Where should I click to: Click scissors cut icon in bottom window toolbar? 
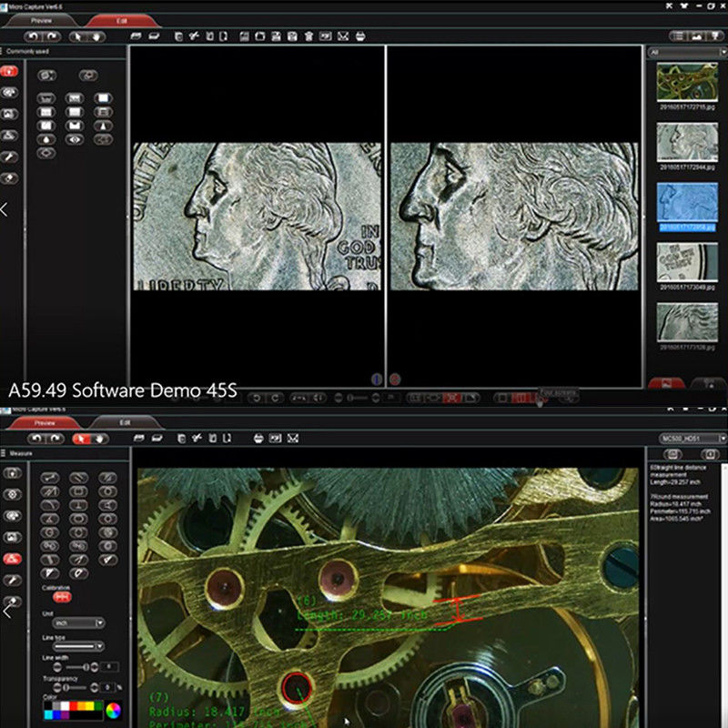pyautogui.click(x=197, y=438)
